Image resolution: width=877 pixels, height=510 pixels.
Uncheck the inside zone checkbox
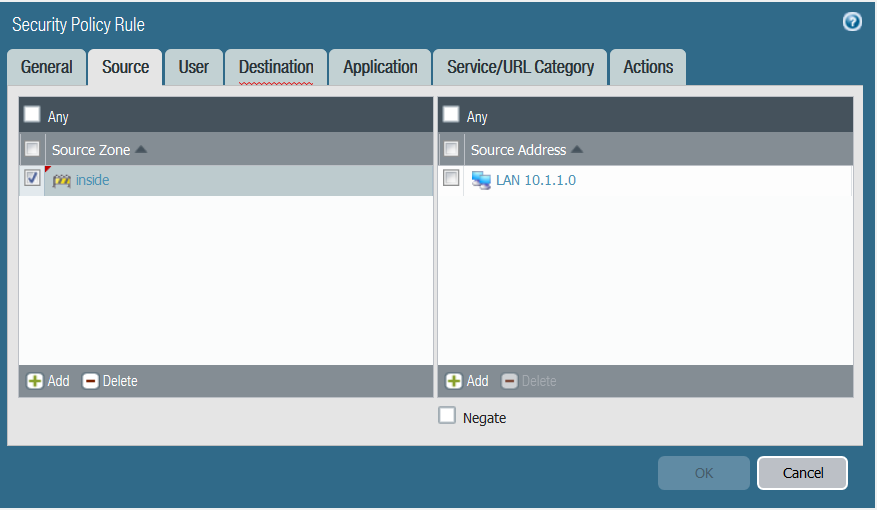tap(32, 178)
